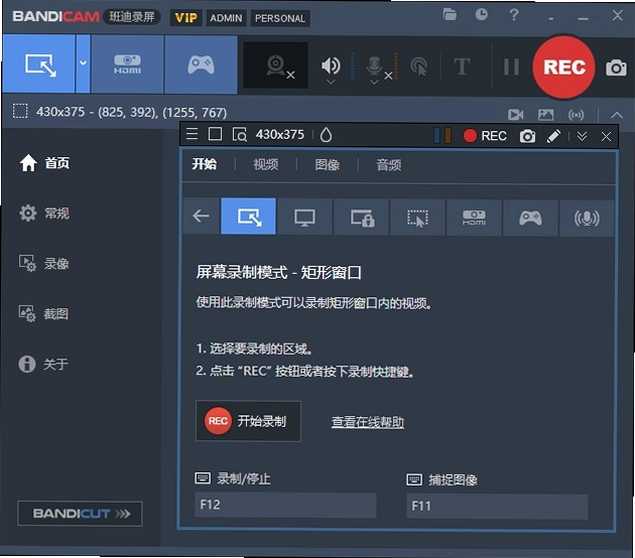Toggle microphone recording
The image size is (635, 558).
pyautogui.click(x=374, y=66)
